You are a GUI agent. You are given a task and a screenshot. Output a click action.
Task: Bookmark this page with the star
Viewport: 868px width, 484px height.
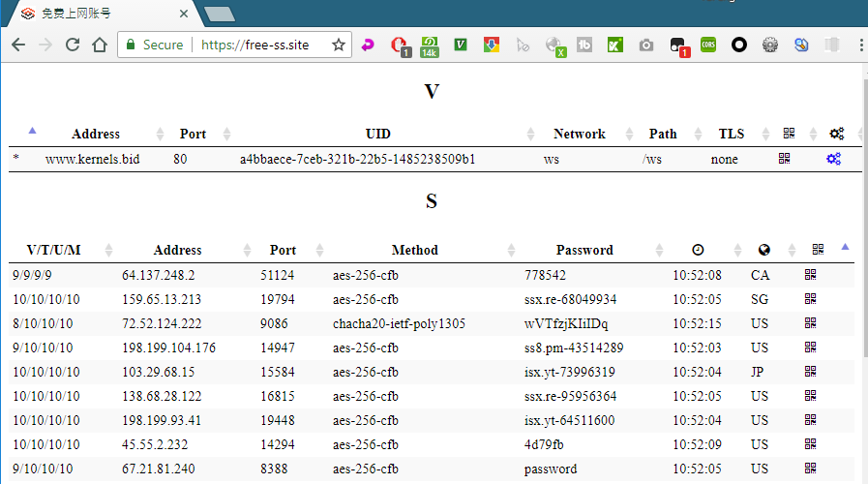click(x=339, y=45)
